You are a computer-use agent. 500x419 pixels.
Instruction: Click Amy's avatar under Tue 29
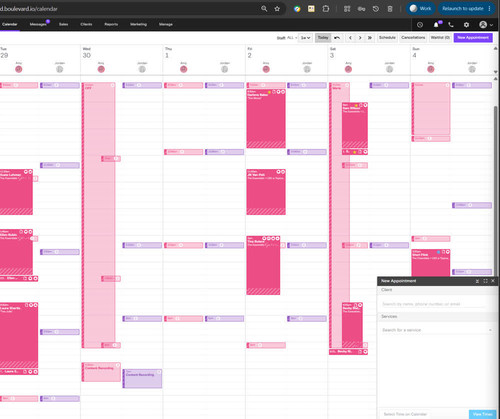(19, 69)
